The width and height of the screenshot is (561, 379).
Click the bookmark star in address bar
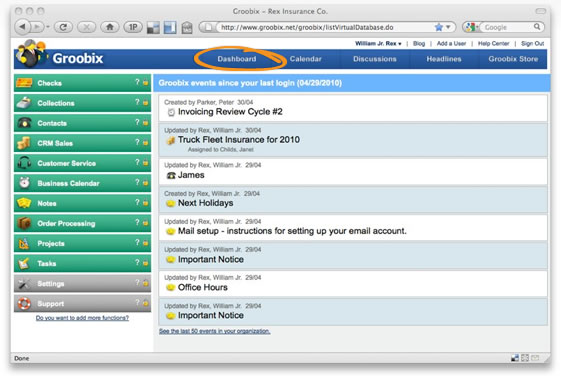click(439, 27)
